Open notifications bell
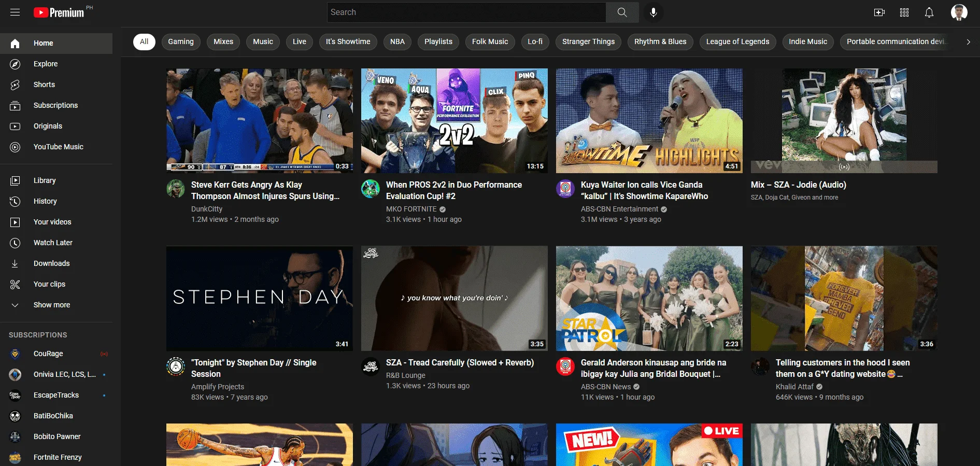This screenshot has height=466, width=980. [x=929, y=12]
